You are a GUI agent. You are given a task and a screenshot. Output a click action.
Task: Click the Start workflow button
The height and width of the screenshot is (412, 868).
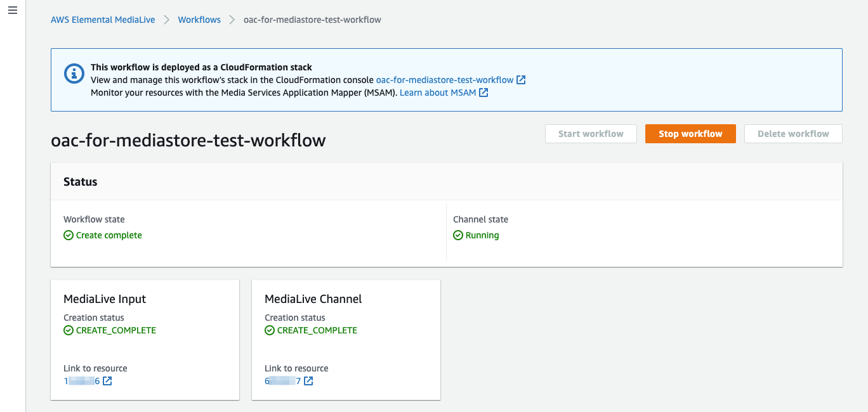pos(591,134)
